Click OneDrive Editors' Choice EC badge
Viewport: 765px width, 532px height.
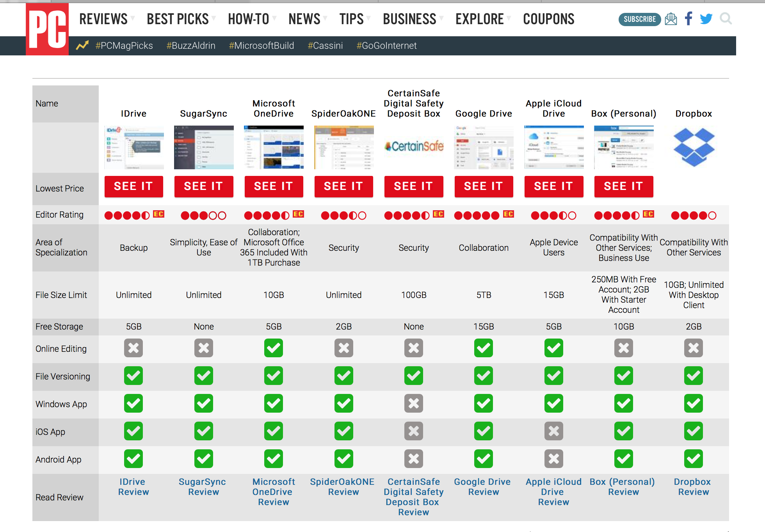[x=298, y=214]
